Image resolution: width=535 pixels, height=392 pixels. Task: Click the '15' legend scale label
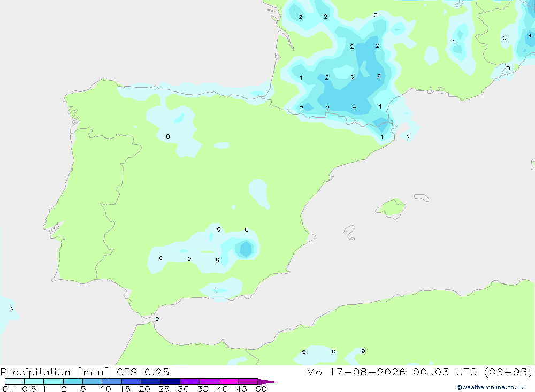125,389
